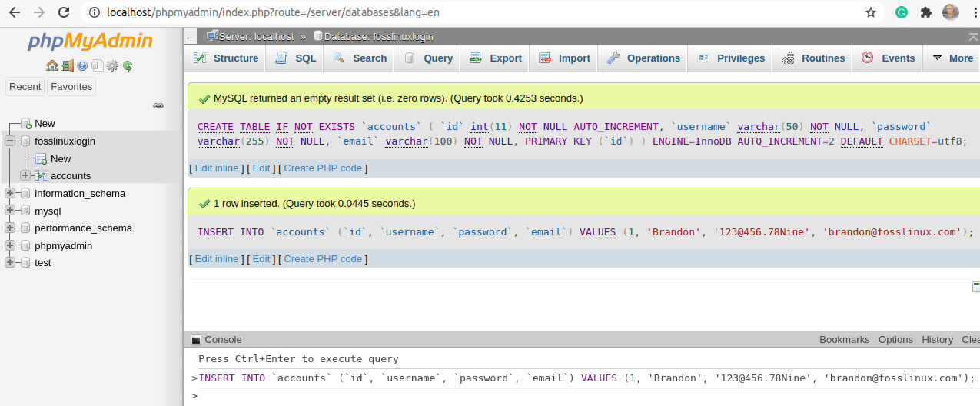The width and height of the screenshot is (980, 406).
Task: Expand the mysql database node
Action: click(x=10, y=211)
